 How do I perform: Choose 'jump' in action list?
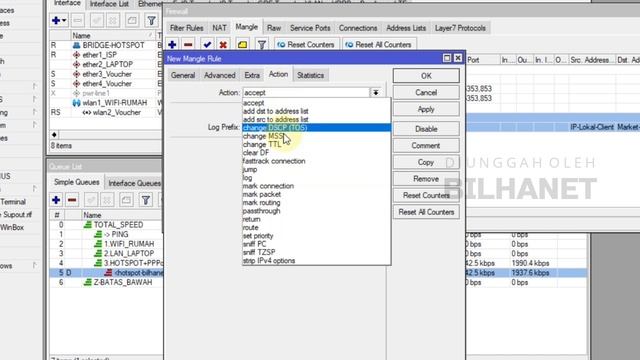pos(316,169)
